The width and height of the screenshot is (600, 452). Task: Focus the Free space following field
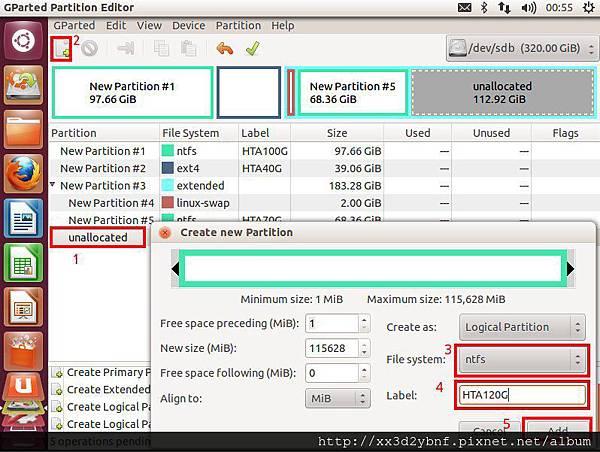click(332, 373)
